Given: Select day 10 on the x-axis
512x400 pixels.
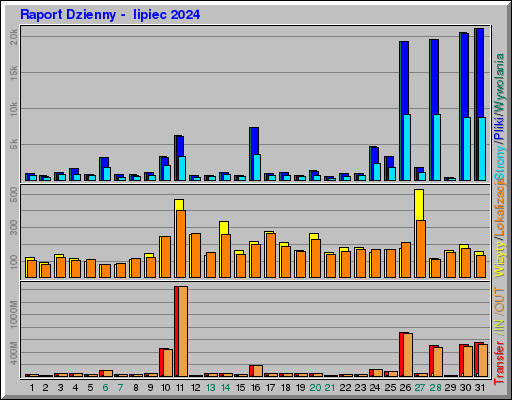Looking at the screenshot, I should (165, 388).
